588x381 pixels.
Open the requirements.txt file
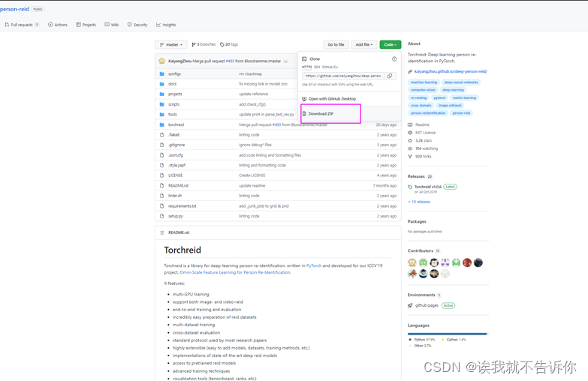pos(182,206)
